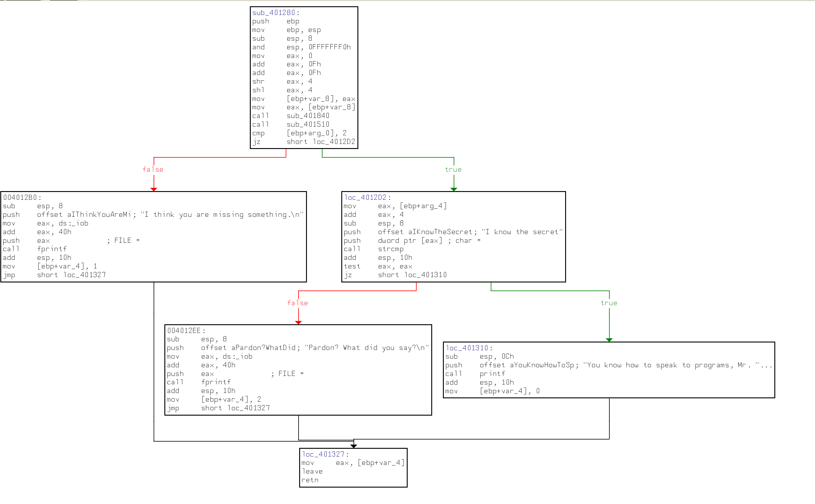Click the 004012B0 block address label
This screenshot has width=815, height=504.
(x=20, y=197)
